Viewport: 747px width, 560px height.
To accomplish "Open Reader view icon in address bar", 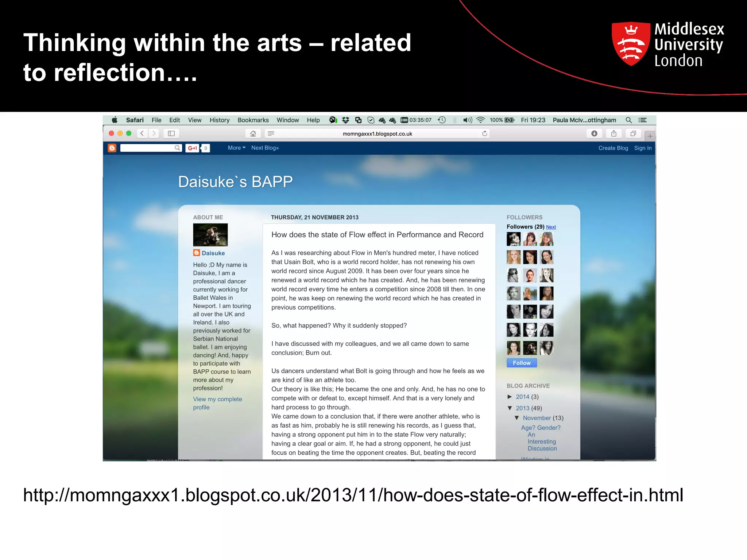I will [271, 133].
